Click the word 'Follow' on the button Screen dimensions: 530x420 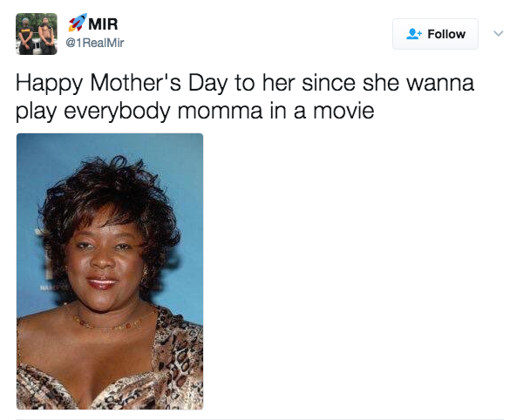coord(446,34)
